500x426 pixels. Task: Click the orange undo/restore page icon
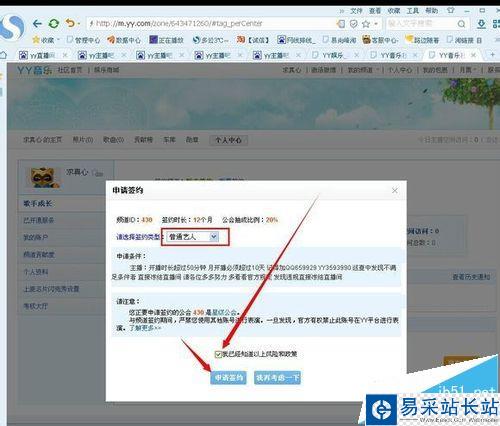coord(70,23)
